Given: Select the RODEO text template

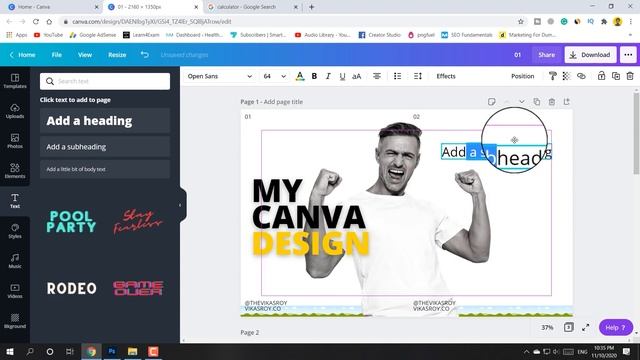Looking at the screenshot, I should [71, 289].
